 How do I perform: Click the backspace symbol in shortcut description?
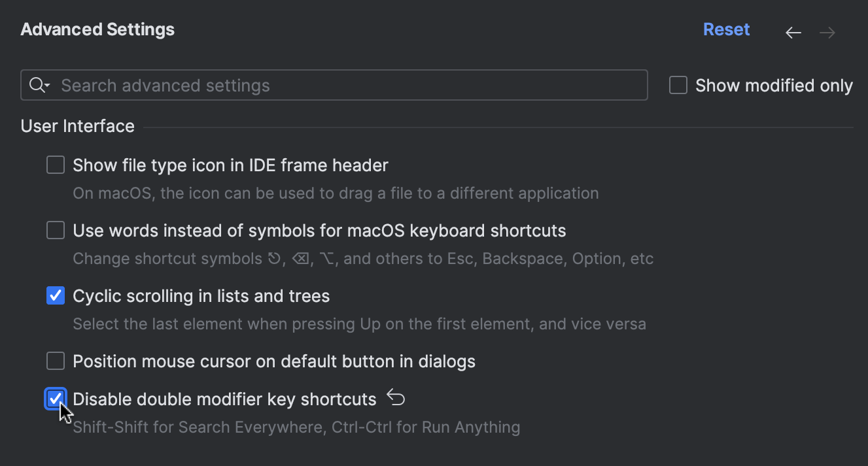(x=300, y=258)
